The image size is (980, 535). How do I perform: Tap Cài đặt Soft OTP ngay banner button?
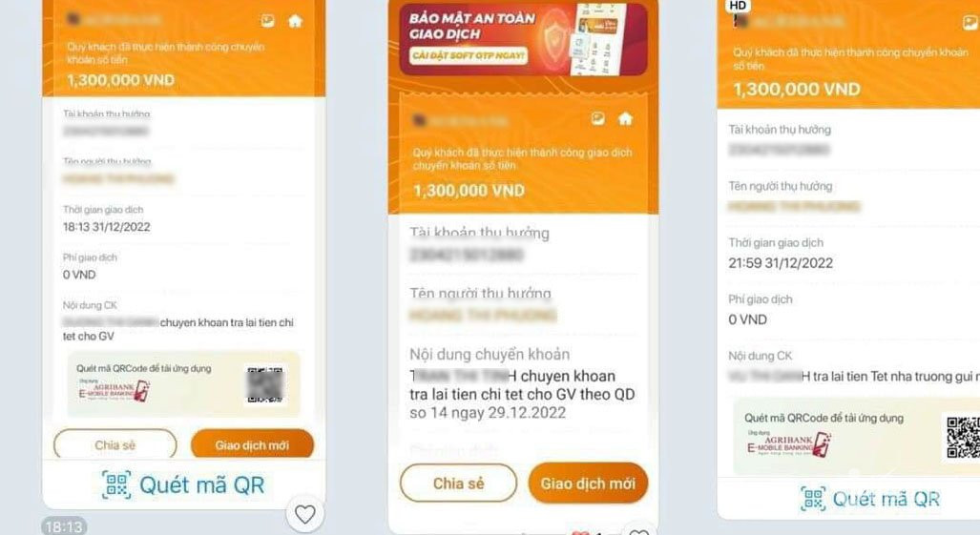click(469, 55)
